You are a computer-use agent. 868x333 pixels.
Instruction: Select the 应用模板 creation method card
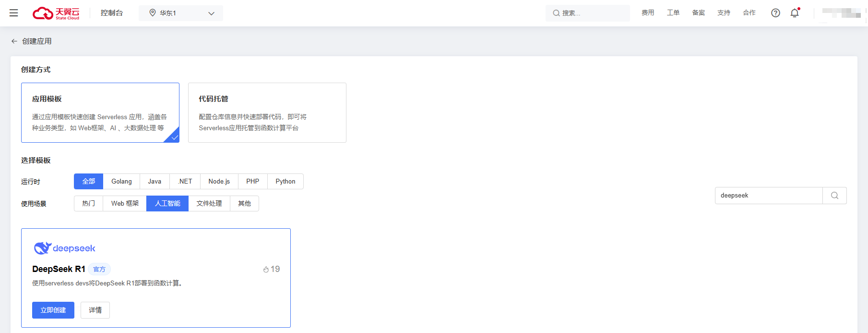(x=100, y=112)
